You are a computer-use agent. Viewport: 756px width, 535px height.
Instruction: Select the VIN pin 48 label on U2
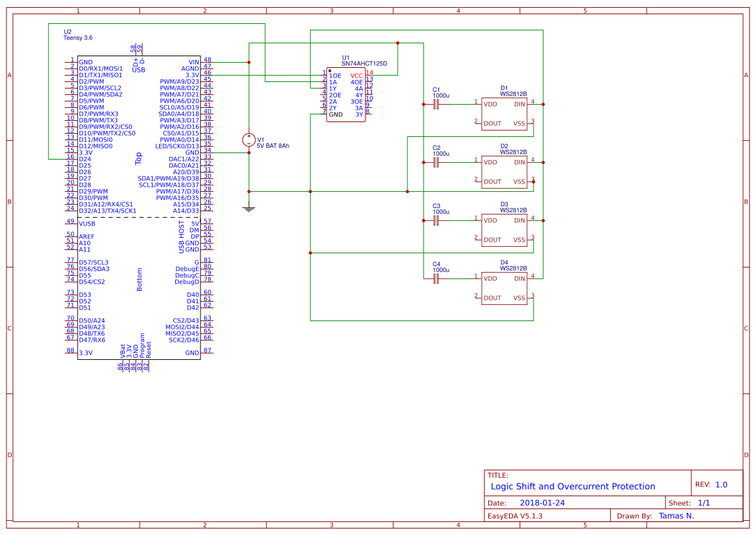[x=193, y=63]
